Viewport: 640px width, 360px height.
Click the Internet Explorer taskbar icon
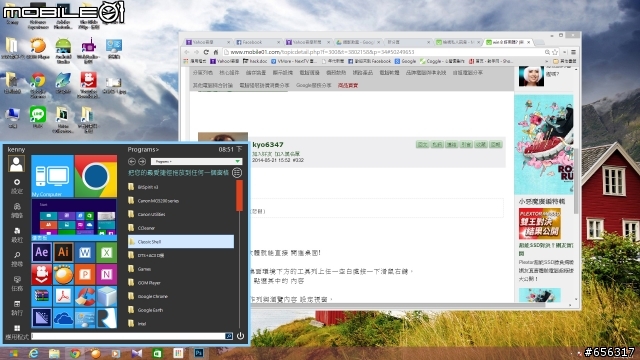coord(33,353)
